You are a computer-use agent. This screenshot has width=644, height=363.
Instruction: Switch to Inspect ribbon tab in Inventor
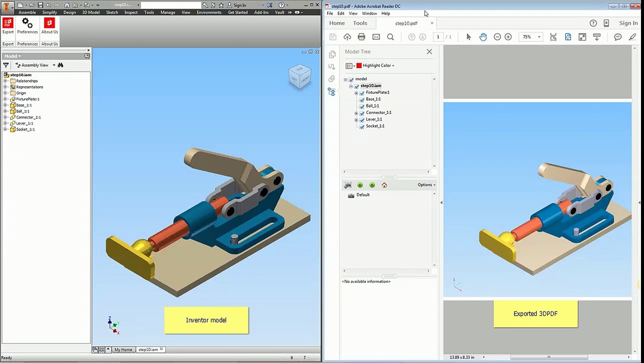[131, 12]
